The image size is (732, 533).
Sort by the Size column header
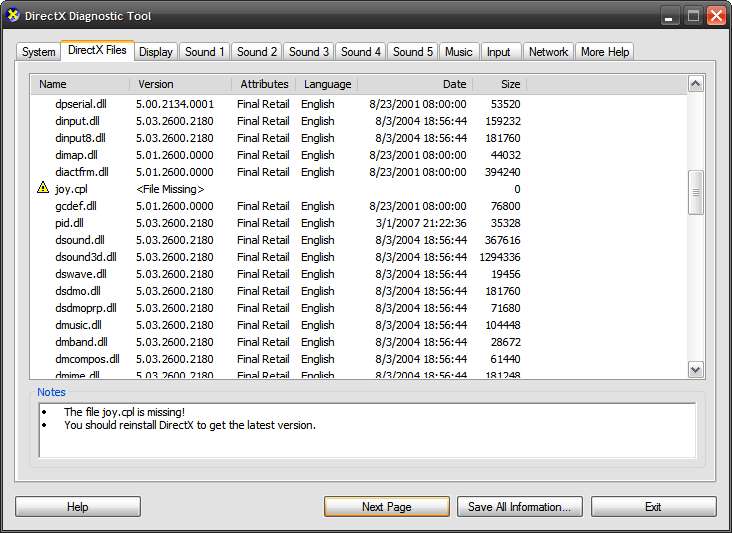500,84
